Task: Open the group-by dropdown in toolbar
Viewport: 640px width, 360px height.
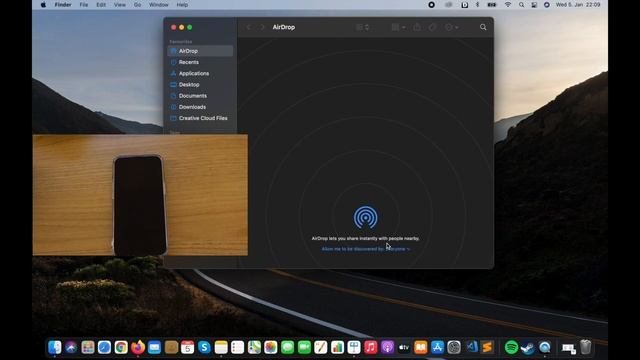Action: point(398,27)
